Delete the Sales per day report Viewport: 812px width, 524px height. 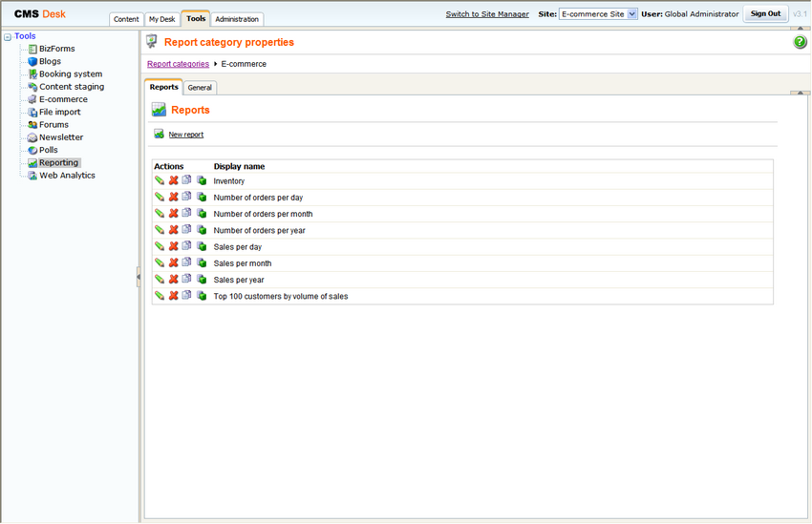click(x=174, y=246)
